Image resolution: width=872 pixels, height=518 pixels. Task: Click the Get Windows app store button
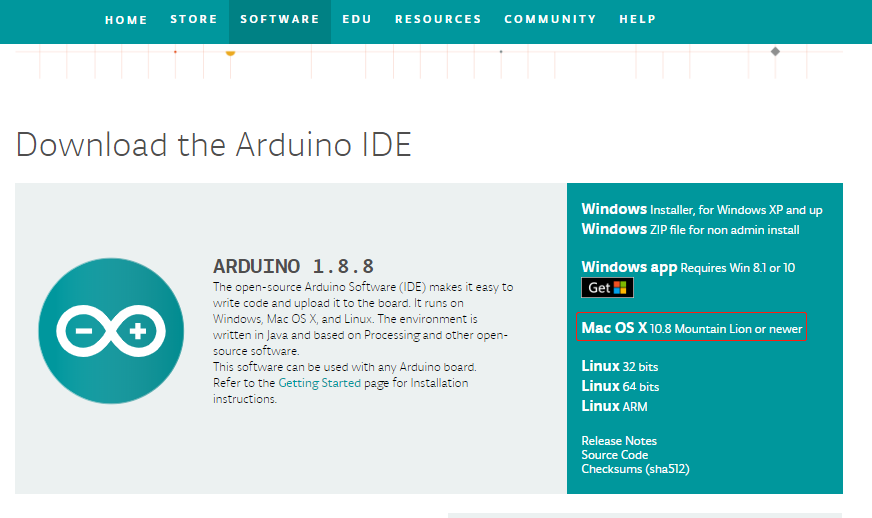coord(607,288)
